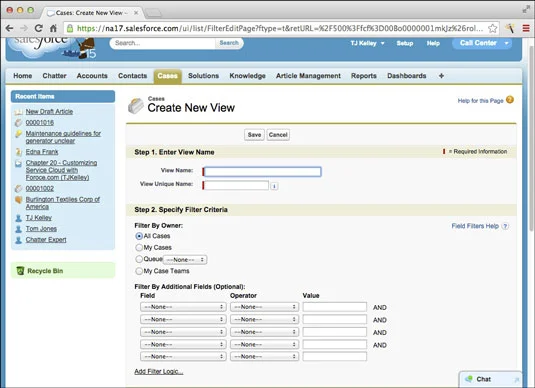
Task: Click the case icon beside 00001002
Action: coord(18,188)
